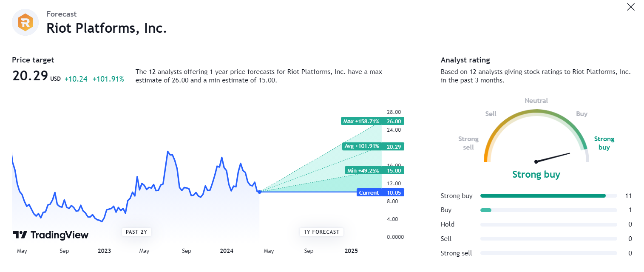This screenshot has width=644, height=272.
Task: Click the analyst rating gauge needle
Action: [x=553, y=157]
